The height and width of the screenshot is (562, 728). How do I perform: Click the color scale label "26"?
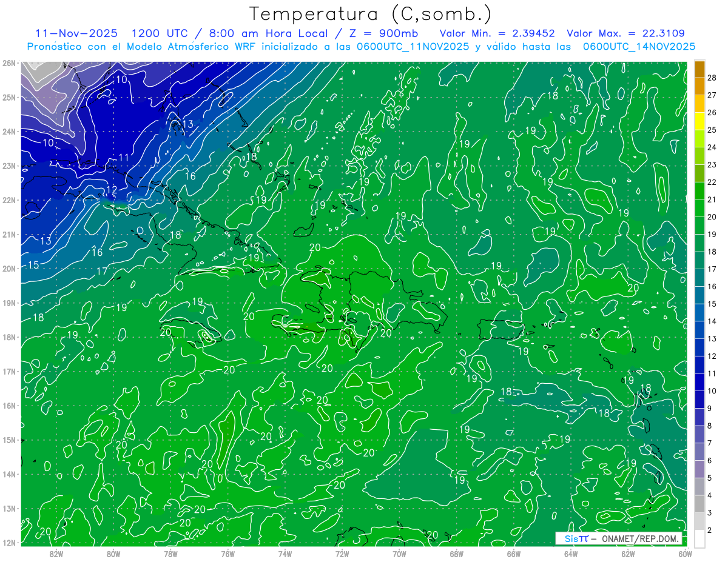tap(712, 113)
